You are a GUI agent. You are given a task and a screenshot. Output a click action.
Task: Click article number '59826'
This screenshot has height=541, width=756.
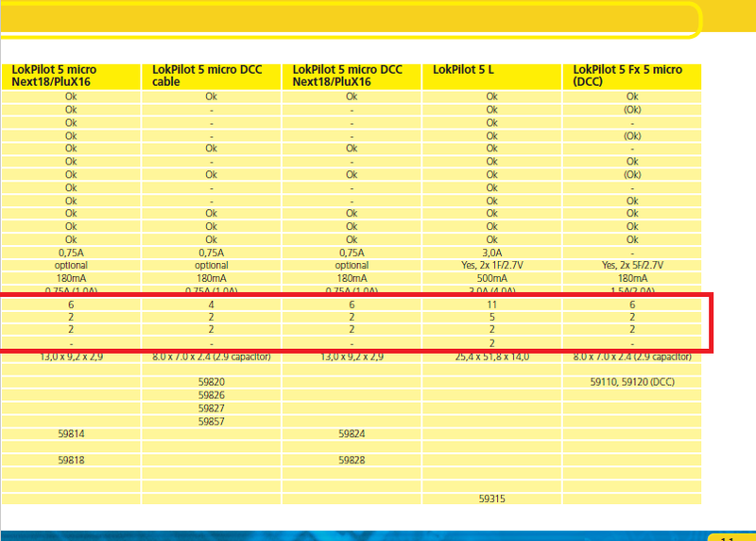211,395
